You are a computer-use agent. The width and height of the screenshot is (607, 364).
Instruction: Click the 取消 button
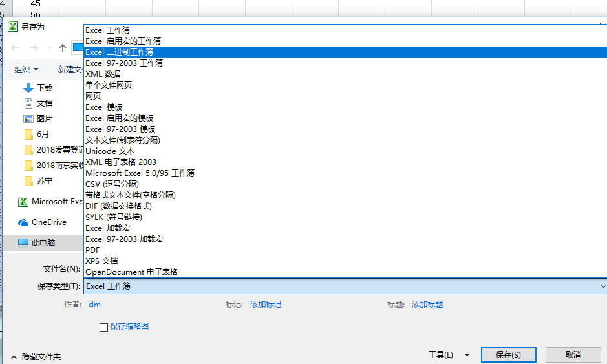point(573,355)
